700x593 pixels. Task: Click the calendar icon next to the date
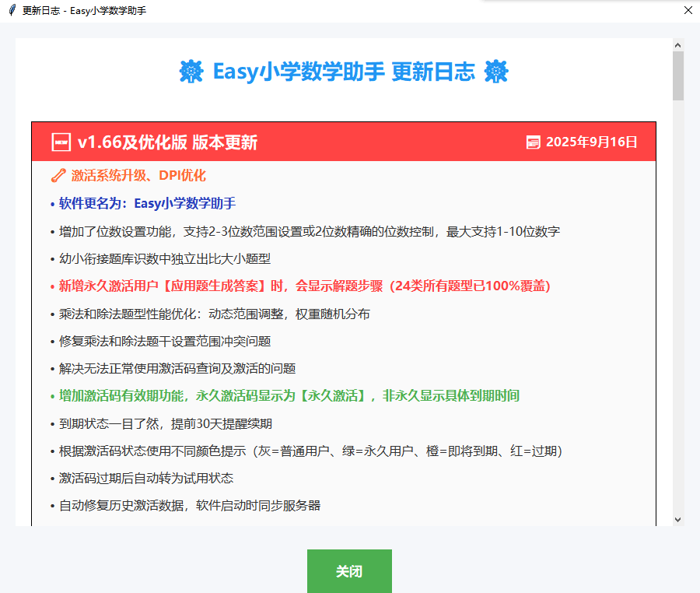point(533,142)
